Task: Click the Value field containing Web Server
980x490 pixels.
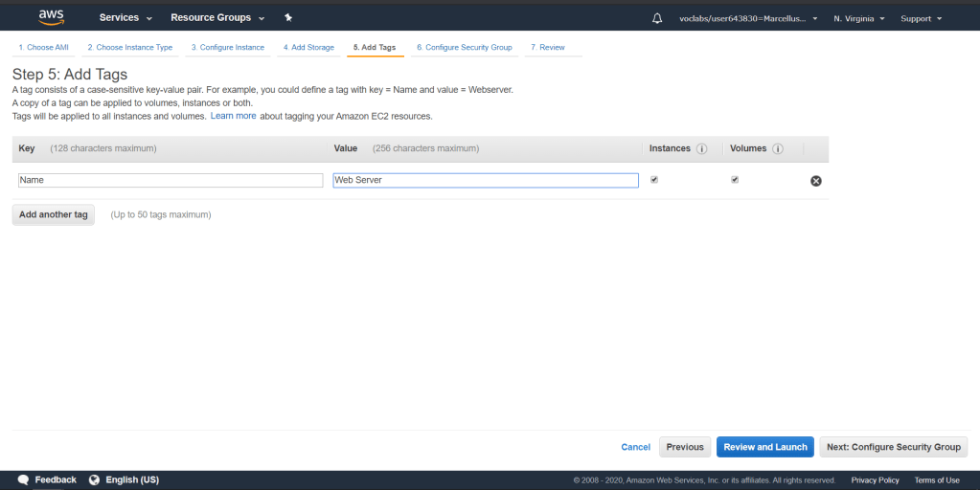Action: [485, 180]
